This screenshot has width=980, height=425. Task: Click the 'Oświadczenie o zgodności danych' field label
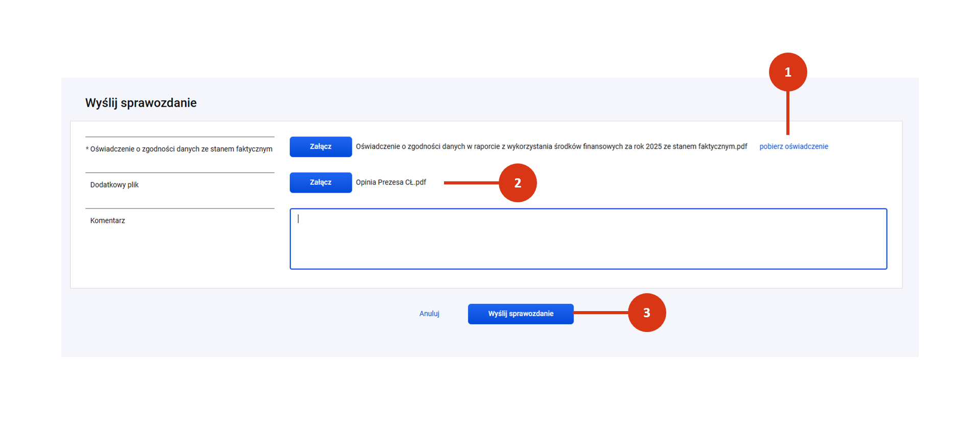(181, 149)
